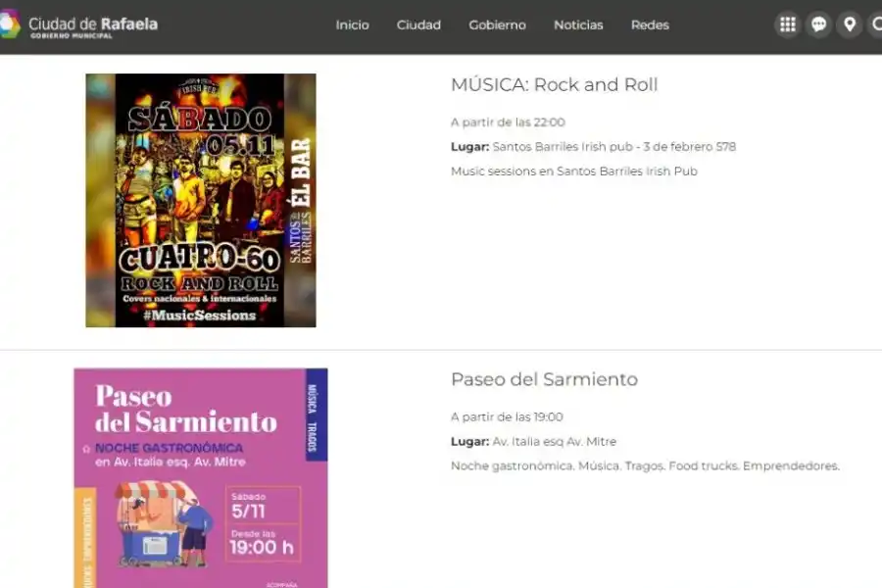Go to the Inicio menu item
The width and height of the screenshot is (882, 588).
352,25
